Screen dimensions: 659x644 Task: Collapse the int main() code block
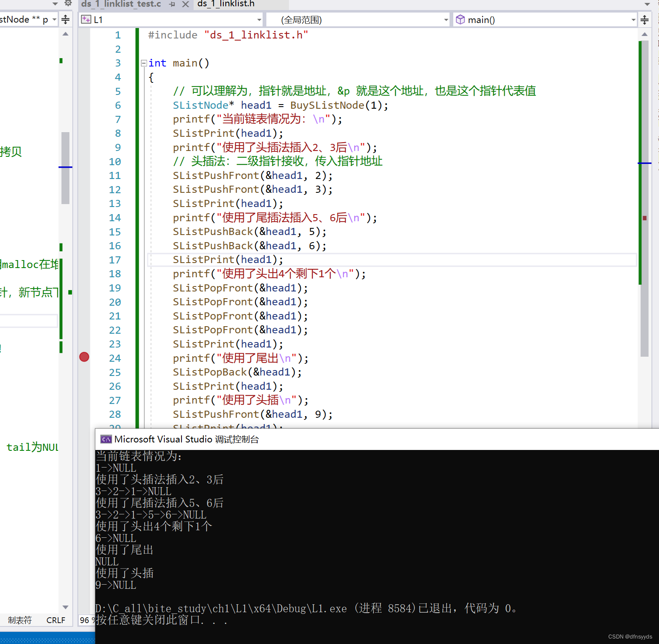click(144, 63)
